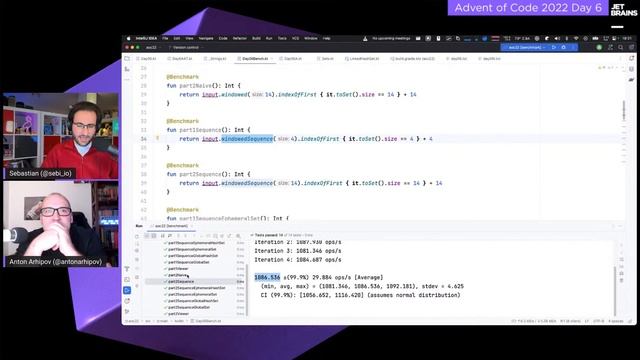This screenshot has width=640, height=360.
Task: Run the aoc22 benchmark configuration
Action: (554, 47)
